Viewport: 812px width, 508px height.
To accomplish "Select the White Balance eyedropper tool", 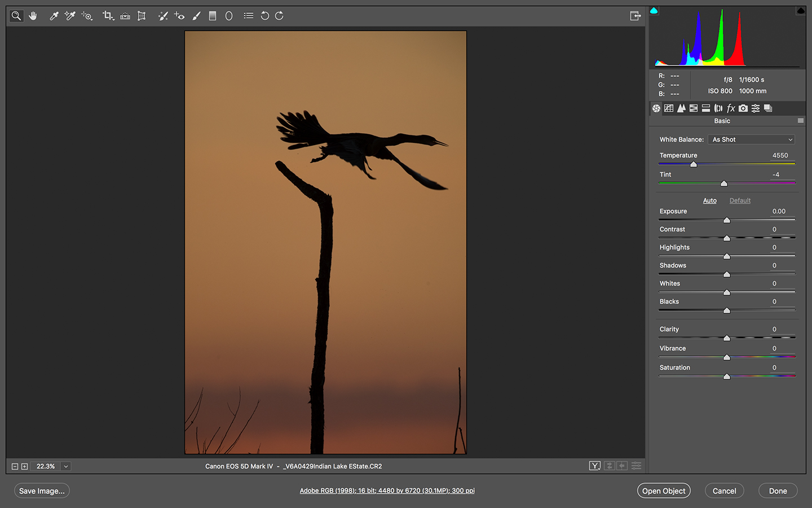I will [x=54, y=16].
